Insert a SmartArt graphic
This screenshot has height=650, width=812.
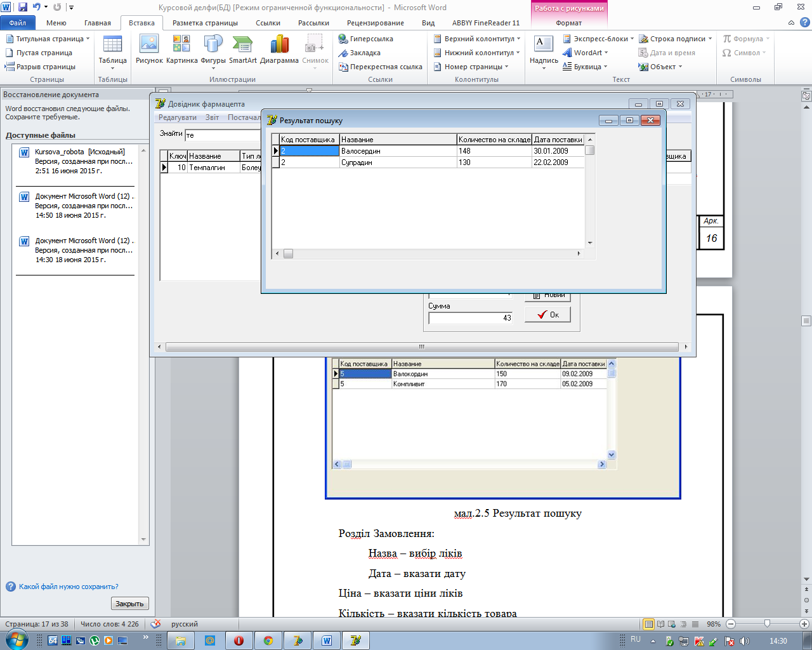click(x=243, y=50)
